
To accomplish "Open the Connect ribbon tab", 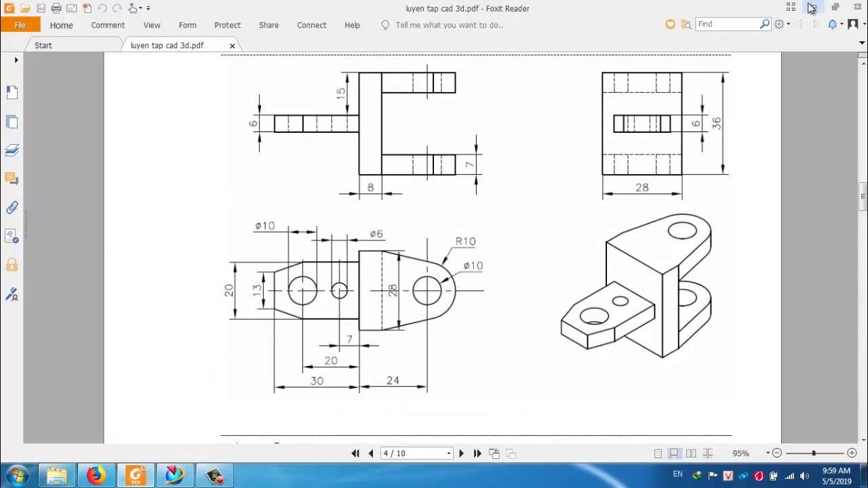I will [312, 25].
